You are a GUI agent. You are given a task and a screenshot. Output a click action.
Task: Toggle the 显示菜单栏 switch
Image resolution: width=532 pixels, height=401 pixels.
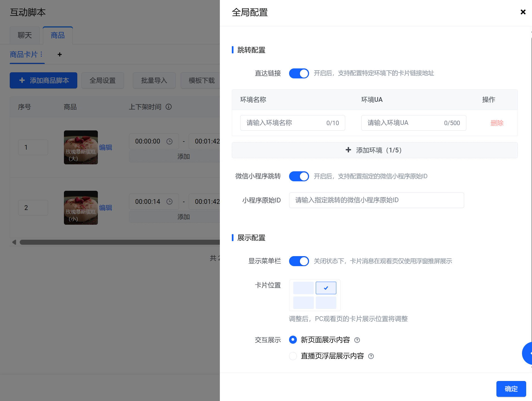tap(299, 261)
